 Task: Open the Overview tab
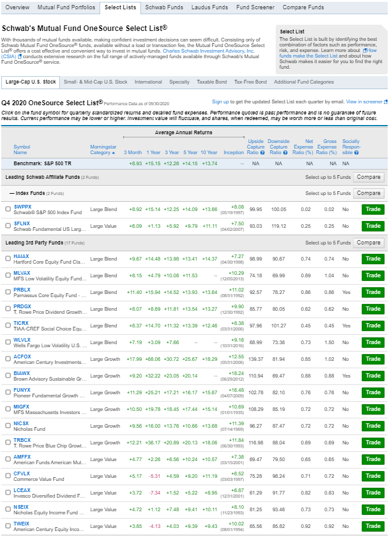click(x=17, y=7)
